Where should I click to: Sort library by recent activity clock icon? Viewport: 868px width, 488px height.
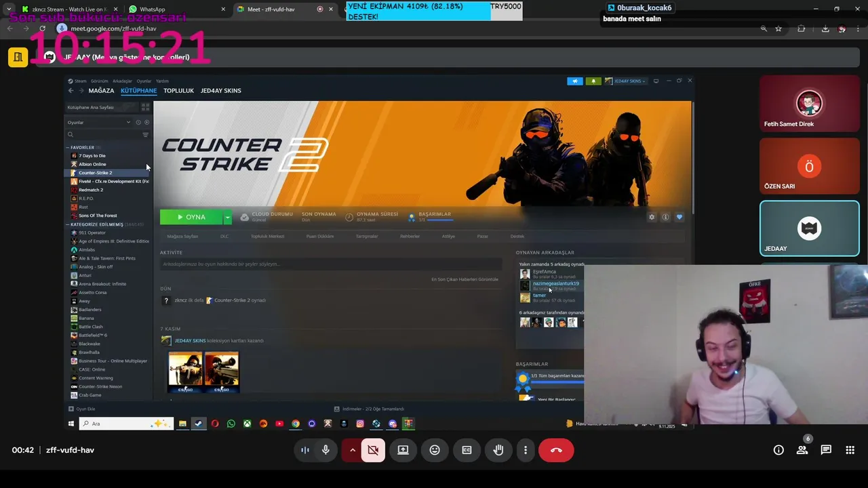138,123
